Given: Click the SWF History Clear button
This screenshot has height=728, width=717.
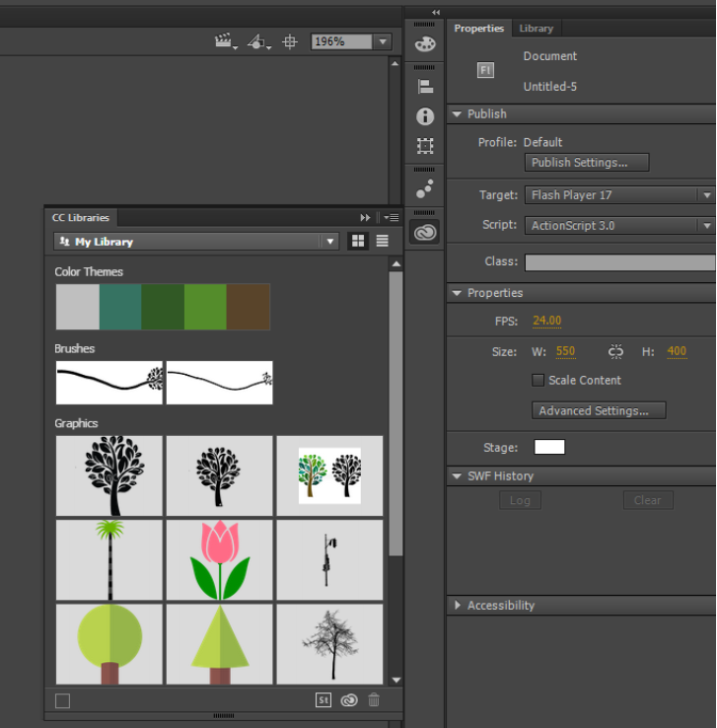Looking at the screenshot, I should (x=648, y=500).
